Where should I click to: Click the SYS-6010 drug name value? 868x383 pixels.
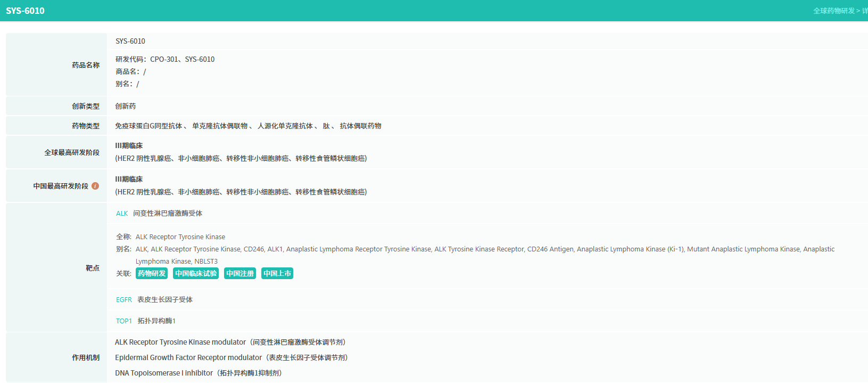pyautogui.click(x=130, y=41)
